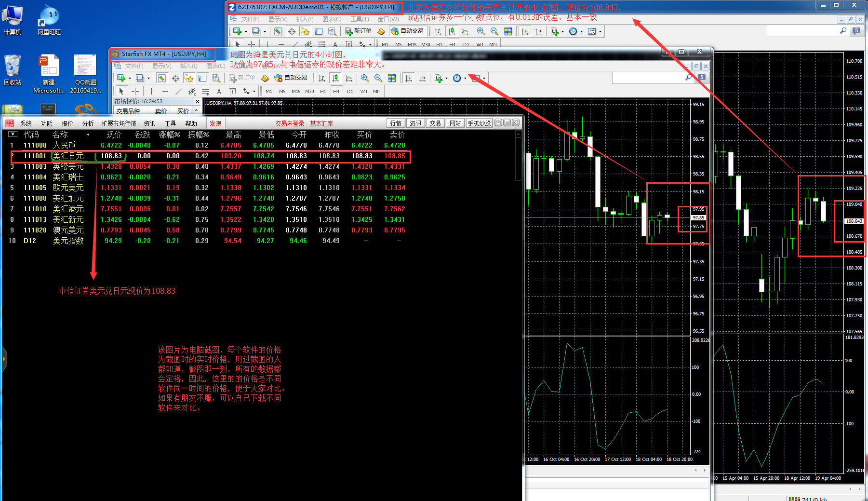Expand new chart dropdown arrow in Starfish
This screenshot has height=501, width=868.
tap(130, 79)
